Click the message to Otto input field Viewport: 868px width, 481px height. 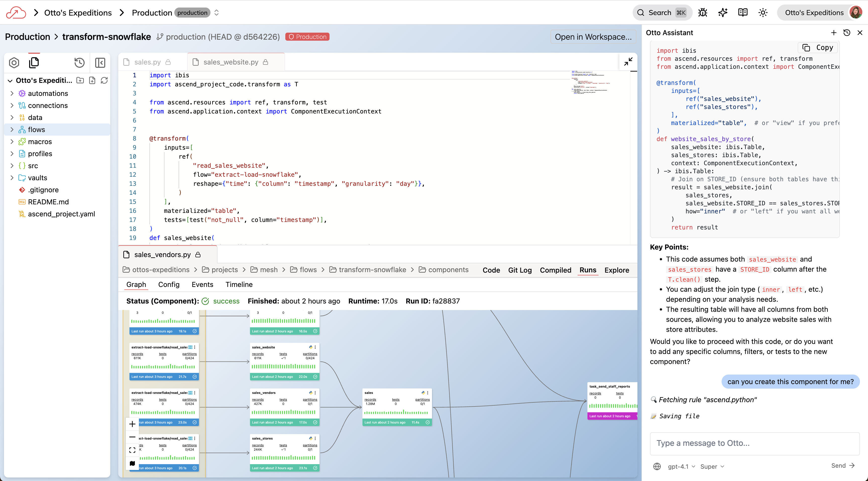click(754, 443)
